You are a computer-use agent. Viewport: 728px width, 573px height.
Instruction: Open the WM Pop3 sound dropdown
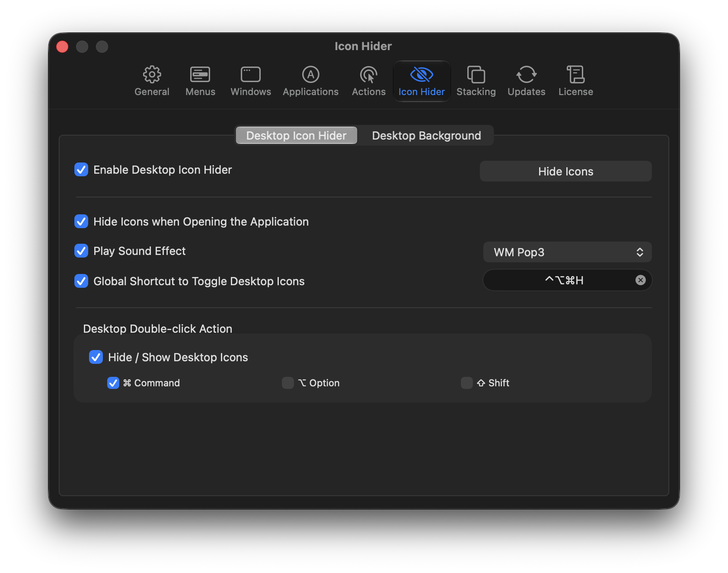[x=567, y=252]
